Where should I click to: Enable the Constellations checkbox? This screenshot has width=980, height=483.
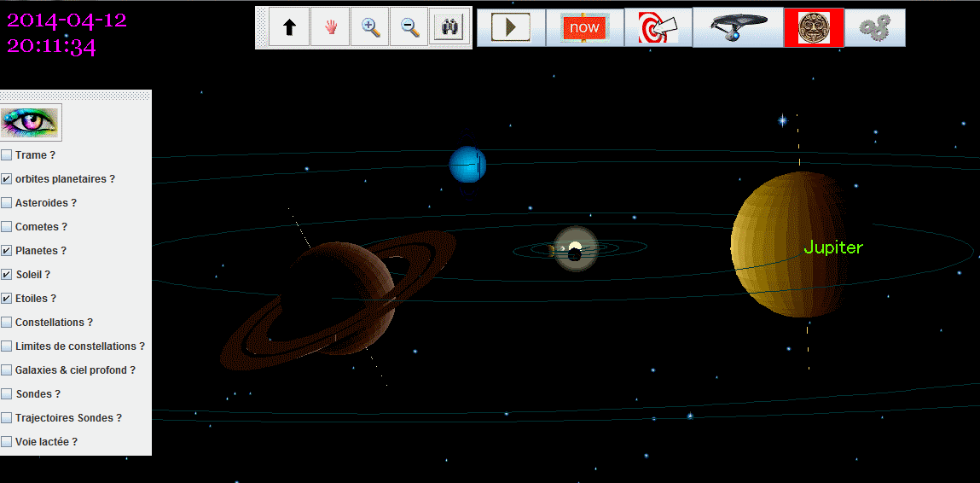[6, 323]
